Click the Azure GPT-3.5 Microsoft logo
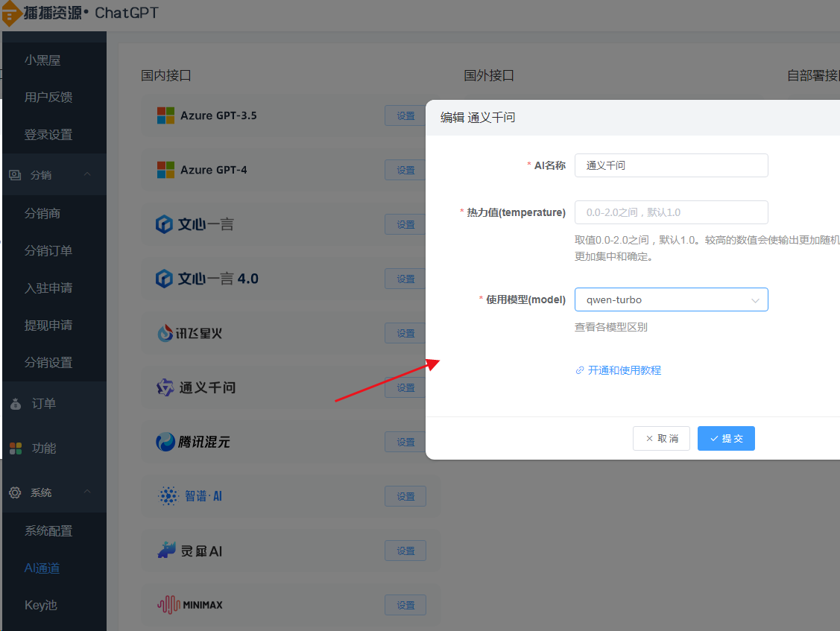Screen dimensions: 840x631 pos(165,115)
